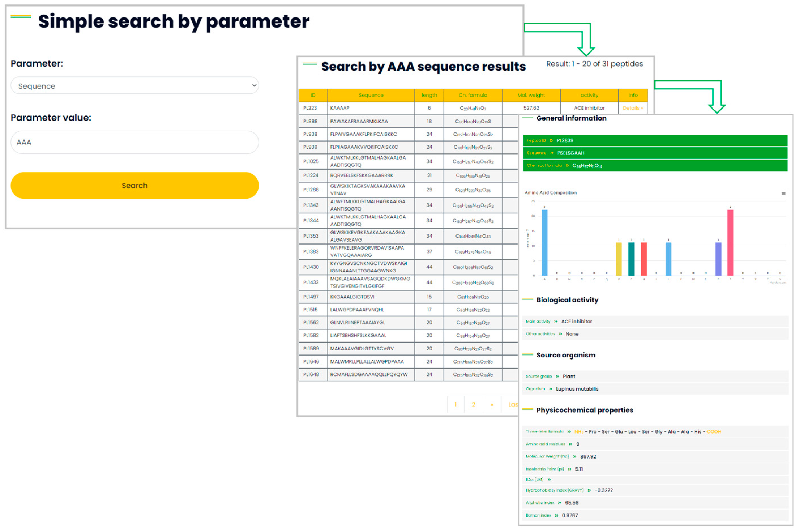
Task: Click the Ch. formula column header
Action: 473,95
